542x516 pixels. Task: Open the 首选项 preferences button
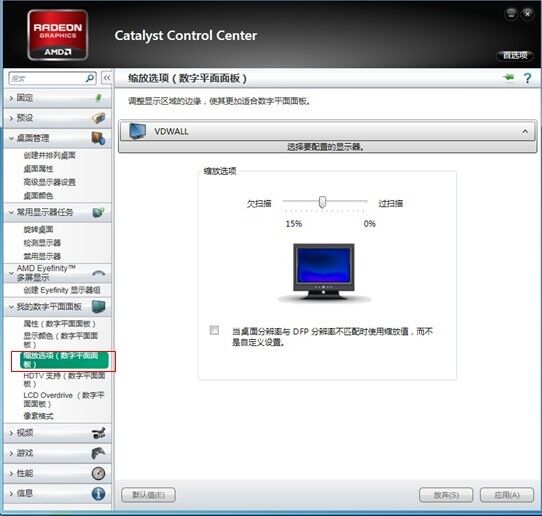coord(515,55)
